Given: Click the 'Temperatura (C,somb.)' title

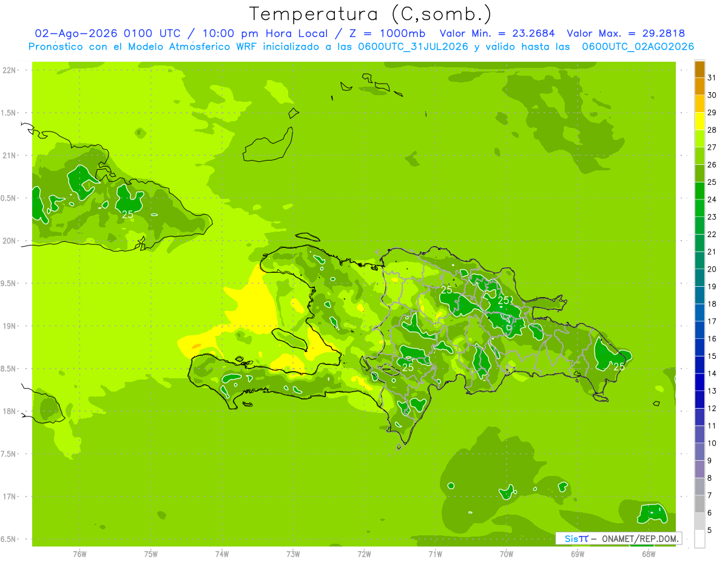Looking at the screenshot, I should tap(371, 14).
